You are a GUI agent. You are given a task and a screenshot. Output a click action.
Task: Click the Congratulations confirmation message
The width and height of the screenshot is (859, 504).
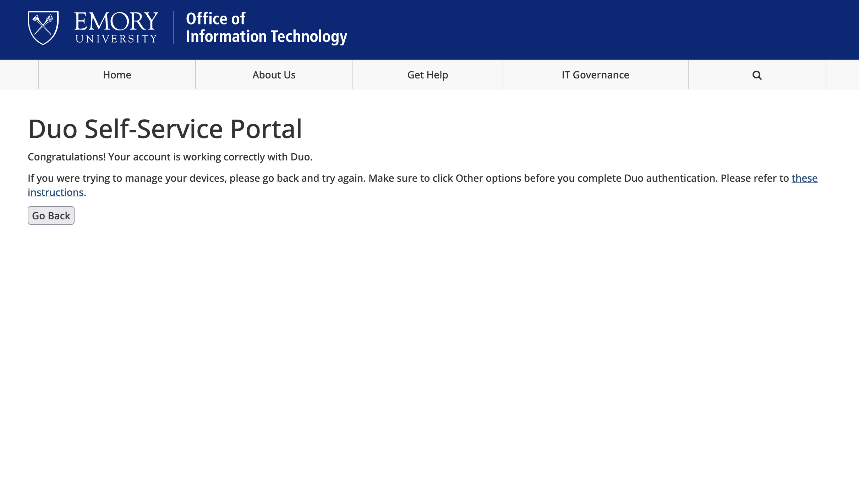click(x=170, y=157)
